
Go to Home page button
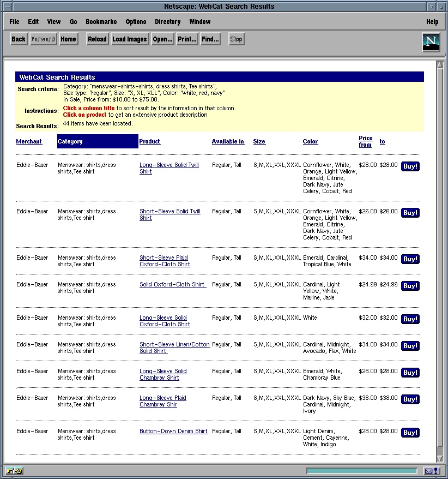pyautogui.click(x=68, y=39)
